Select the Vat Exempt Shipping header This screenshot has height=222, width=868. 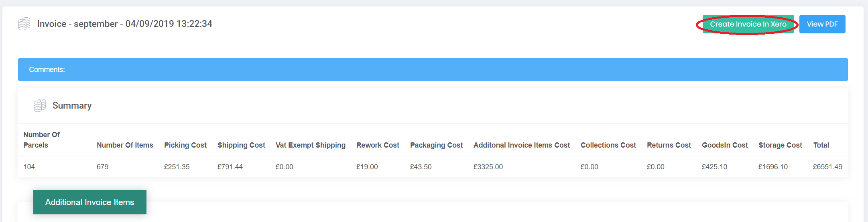[x=311, y=145]
